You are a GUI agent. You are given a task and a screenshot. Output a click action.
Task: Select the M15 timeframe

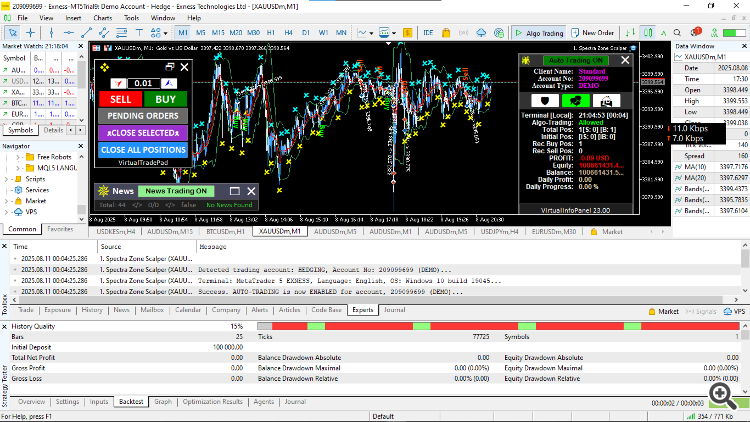coord(218,33)
